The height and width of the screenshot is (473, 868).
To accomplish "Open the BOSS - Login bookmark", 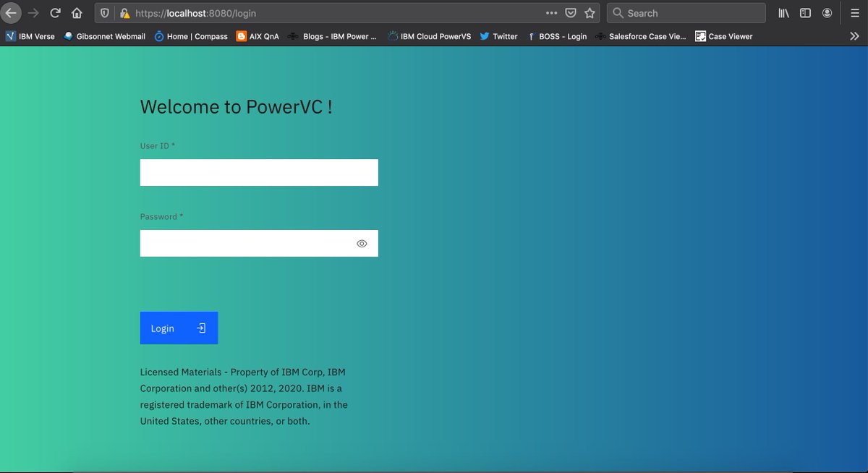I will click(557, 35).
